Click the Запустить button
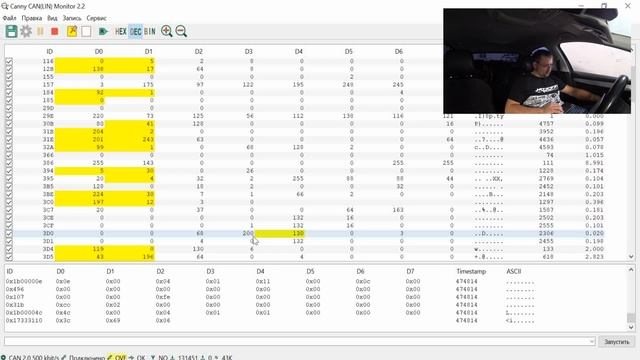640x360 pixels. click(x=616, y=342)
